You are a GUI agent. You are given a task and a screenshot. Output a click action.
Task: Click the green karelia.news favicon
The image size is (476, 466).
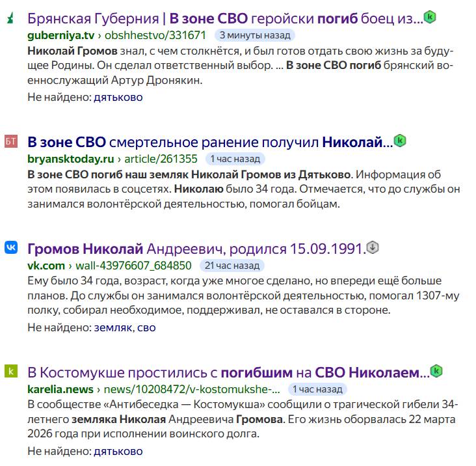[x=10, y=372]
